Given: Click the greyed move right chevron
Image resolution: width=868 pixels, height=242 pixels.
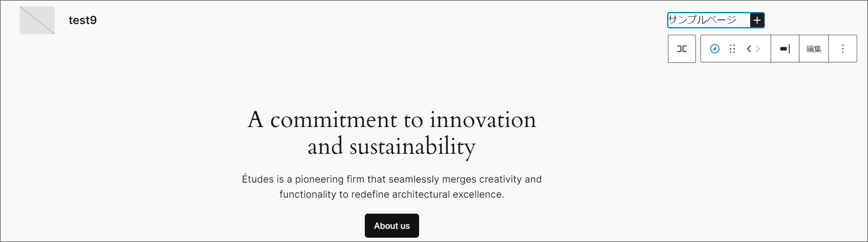Looking at the screenshot, I should click(758, 49).
